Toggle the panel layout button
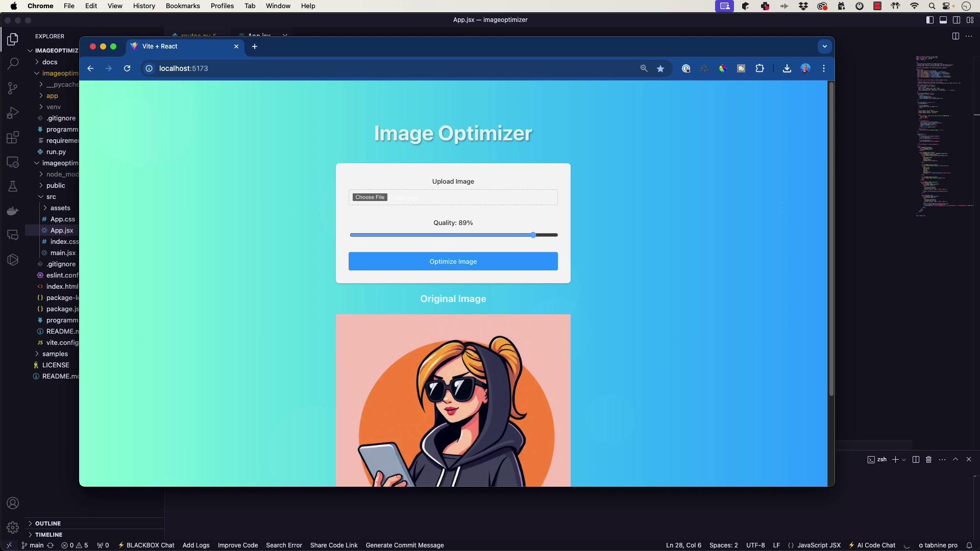 click(x=943, y=20)
